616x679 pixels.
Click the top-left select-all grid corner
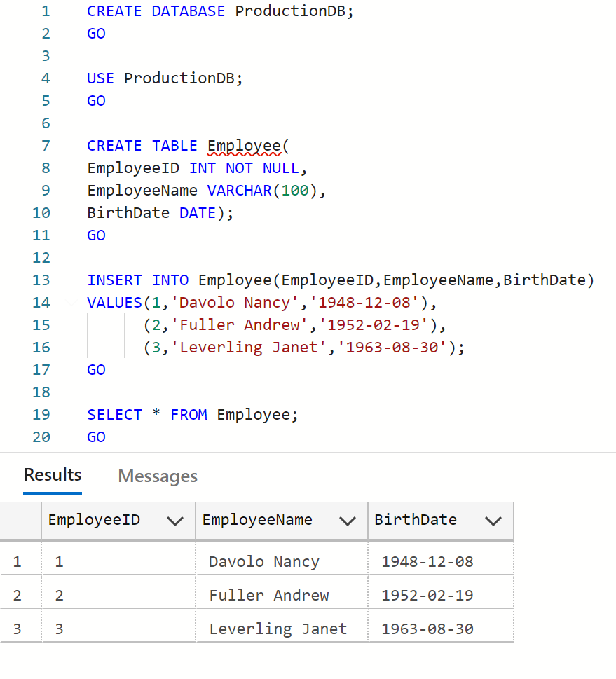pos(20,521)
